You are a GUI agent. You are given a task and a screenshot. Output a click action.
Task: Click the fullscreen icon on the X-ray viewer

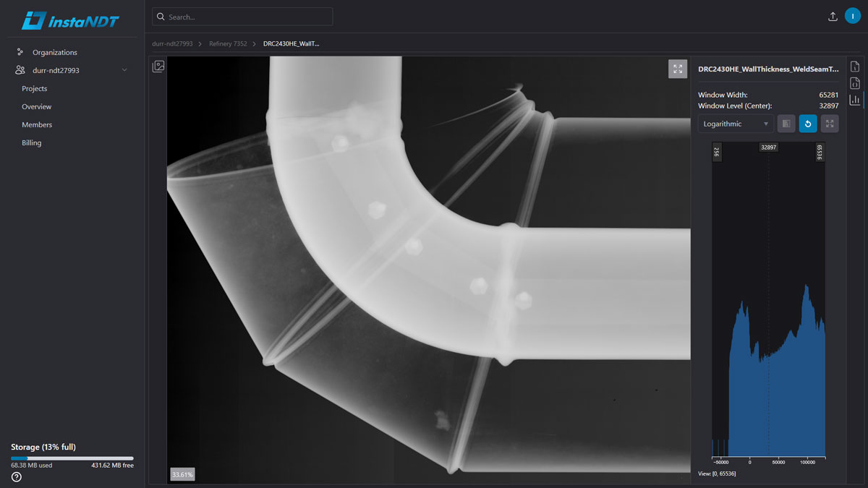point(678,69)
